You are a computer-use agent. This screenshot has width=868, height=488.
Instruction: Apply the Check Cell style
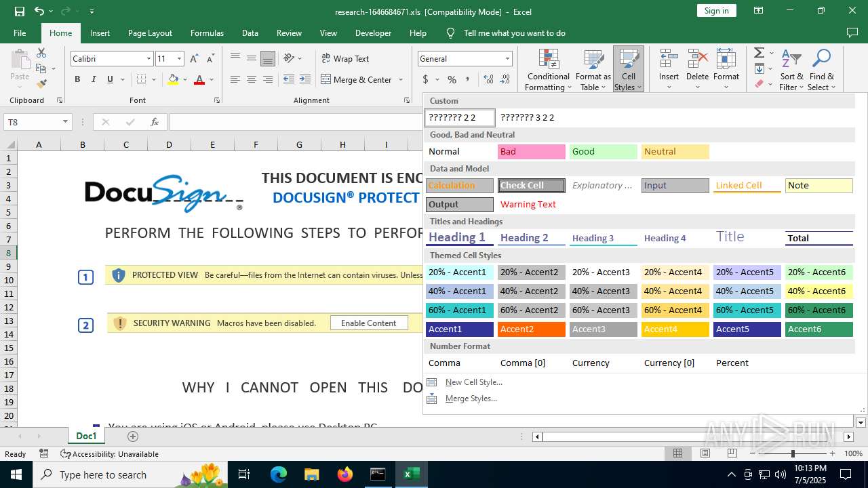(532, 186)
